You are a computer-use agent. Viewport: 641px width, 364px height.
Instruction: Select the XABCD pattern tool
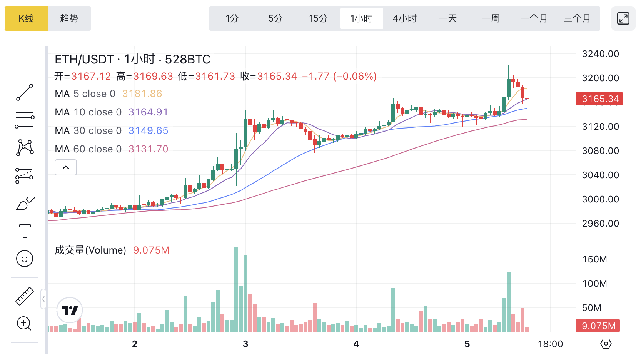coord(25,148)
